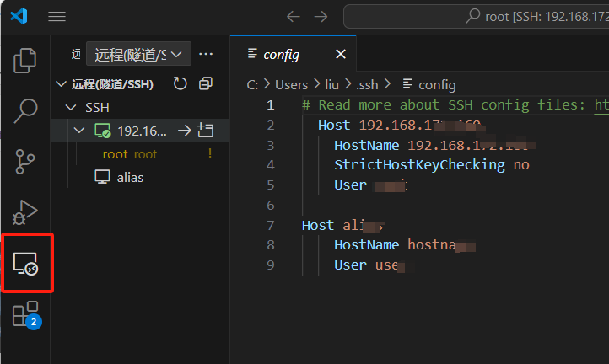Click the command center search box
Viewport: 609px width, 364px height.
tap(477, 16)
